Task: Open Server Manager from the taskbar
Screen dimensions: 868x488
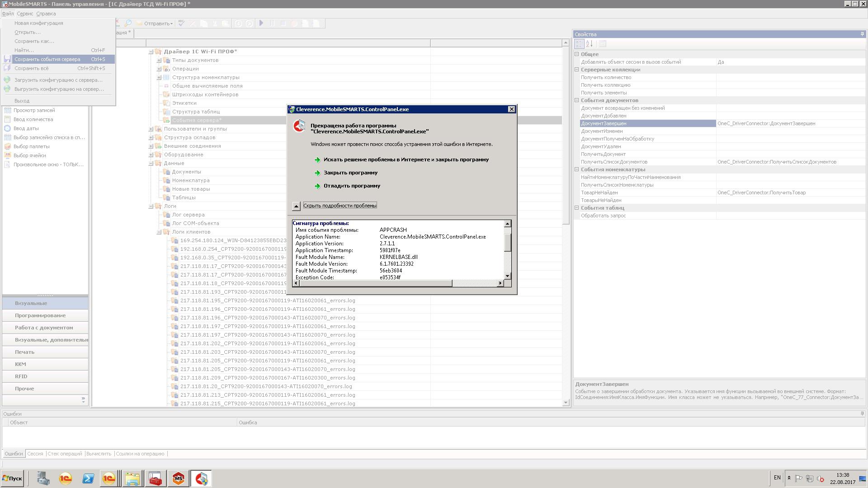Action: pyautogui.click(x=43, y=479)
